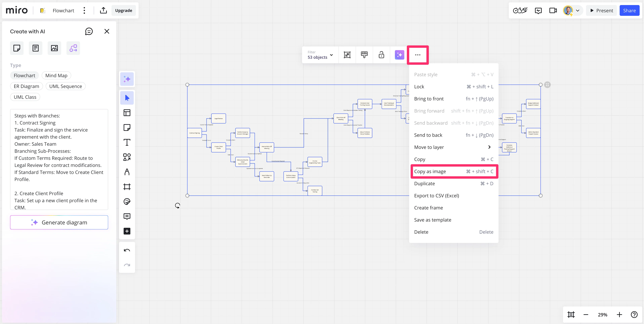The width and height of the screenshot is (644, 324).
Task: Select Export to CSV (Excel)
Action: coord(436,196)
